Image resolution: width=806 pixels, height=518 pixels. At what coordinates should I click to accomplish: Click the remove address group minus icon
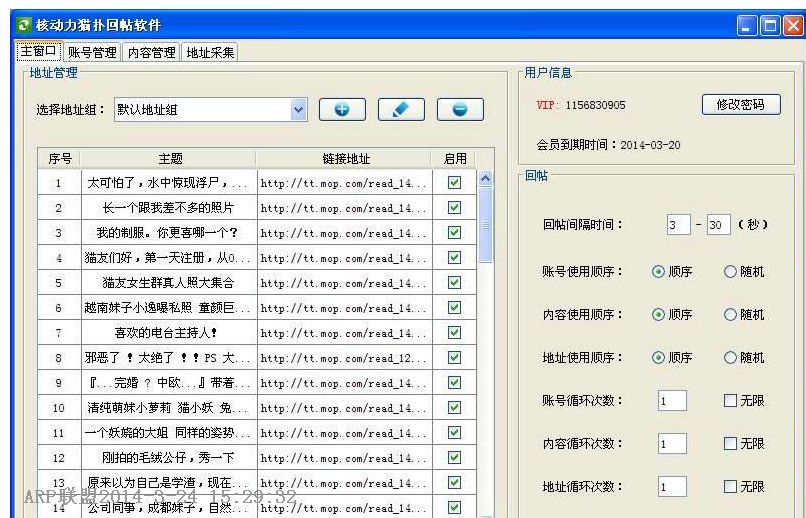pyautogui.click(x=460, y=109)
